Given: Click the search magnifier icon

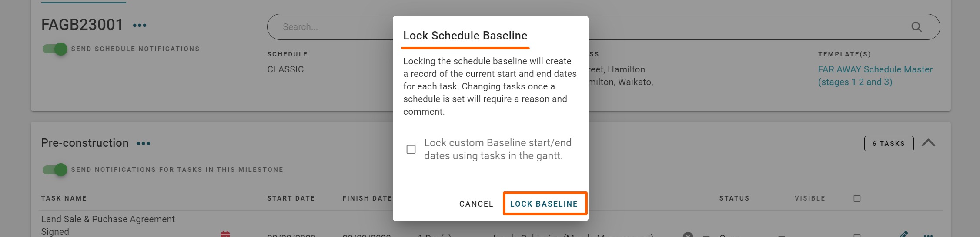Looking at the screenshot, I should pos(916,27).
